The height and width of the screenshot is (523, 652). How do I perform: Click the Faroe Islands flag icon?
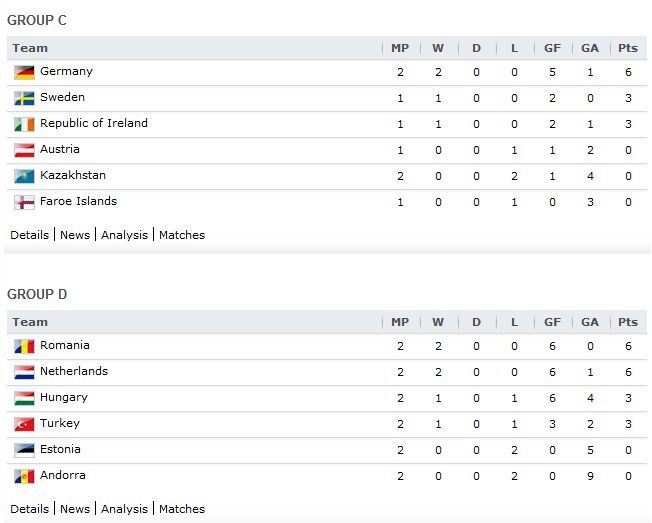24,202
